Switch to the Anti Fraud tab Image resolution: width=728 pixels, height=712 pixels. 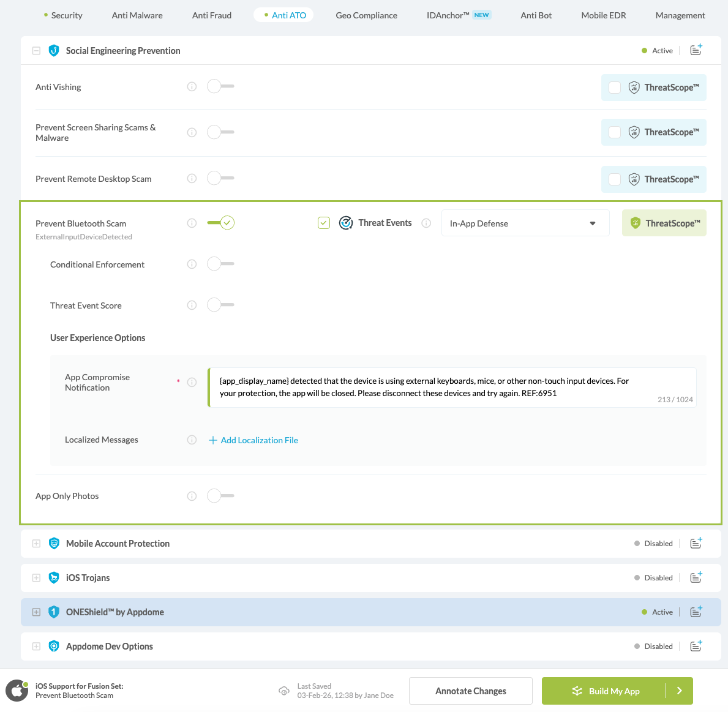212,15
